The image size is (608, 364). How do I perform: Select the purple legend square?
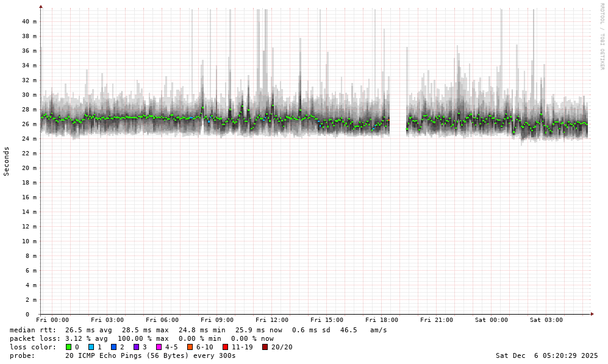coord(136,347)
